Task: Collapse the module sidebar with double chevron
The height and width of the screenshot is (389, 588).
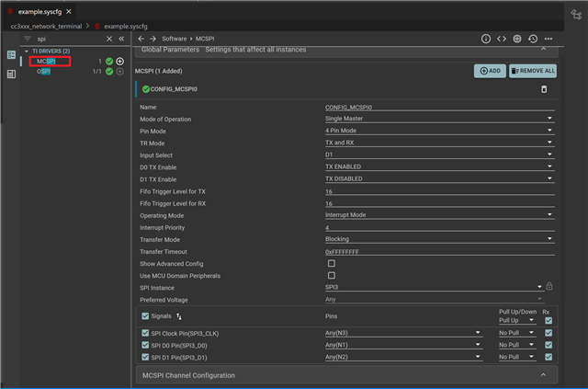Action: [120, 39]
